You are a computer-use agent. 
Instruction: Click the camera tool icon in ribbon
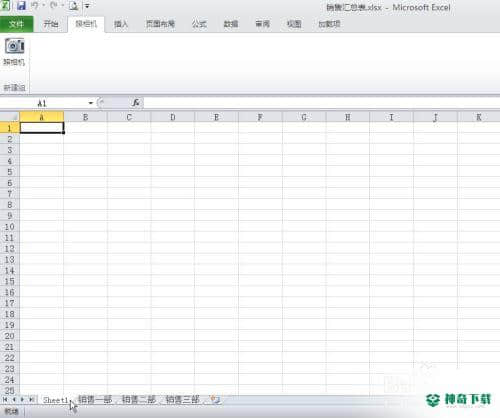click(x=14, y=47)
